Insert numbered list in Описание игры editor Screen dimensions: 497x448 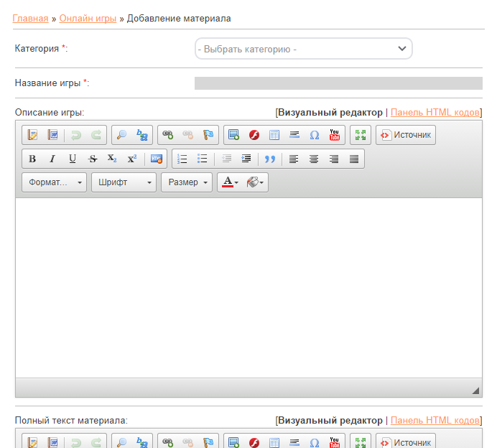[182, 159]
